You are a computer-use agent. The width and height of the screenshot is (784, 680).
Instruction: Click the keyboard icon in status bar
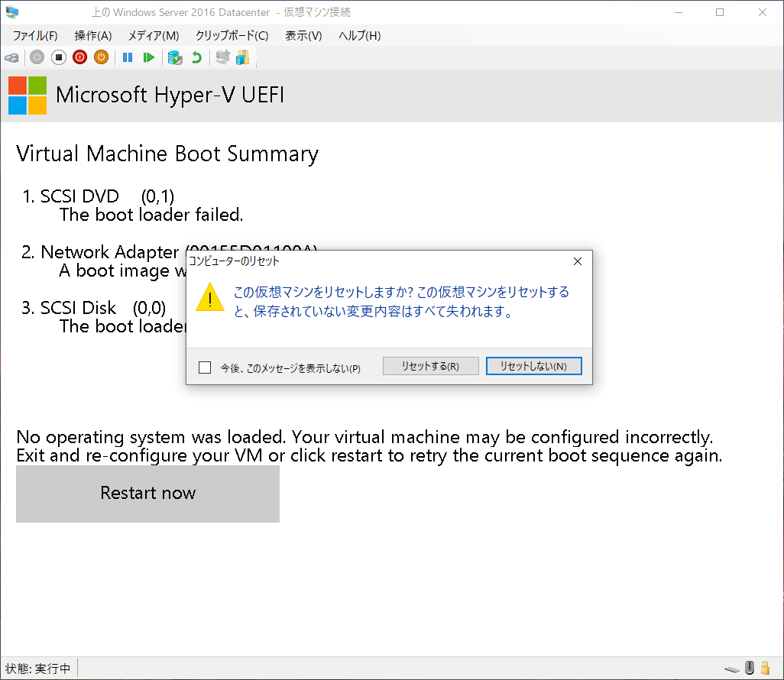point(732,669)
